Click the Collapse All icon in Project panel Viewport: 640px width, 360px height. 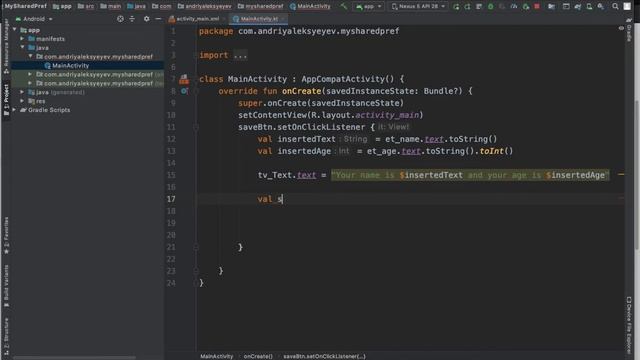point(132,19)
